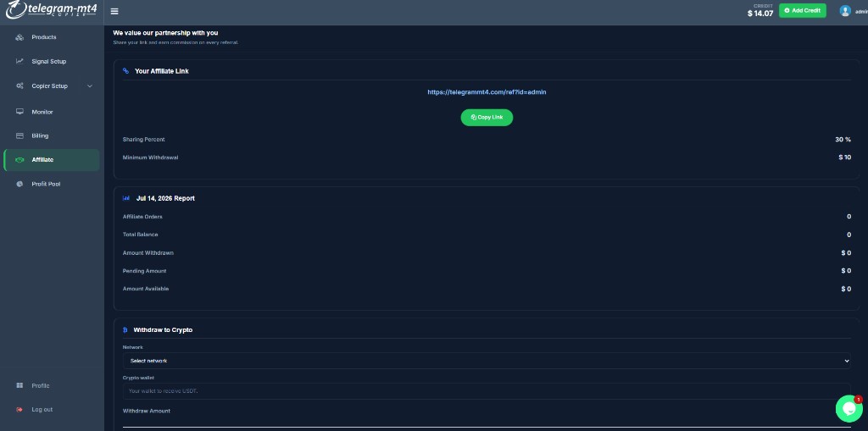This screenshot has width=868, height=431.
Task: Open the admin user avatar icon
Action: pyautogui.click(x=845, y=10)
